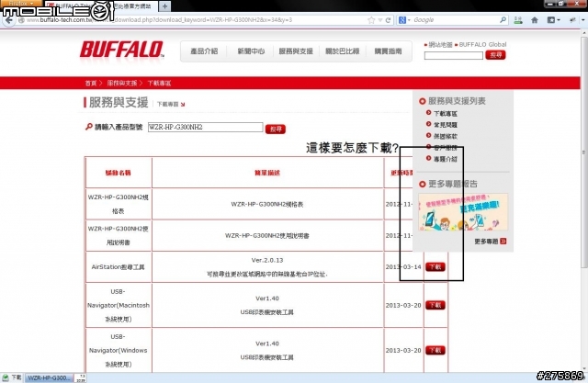This screenshot has width=588, height=383.
Task: Click WZR-HP-G300NH2使用說明書 description cell
Action: tap(267, 236)
